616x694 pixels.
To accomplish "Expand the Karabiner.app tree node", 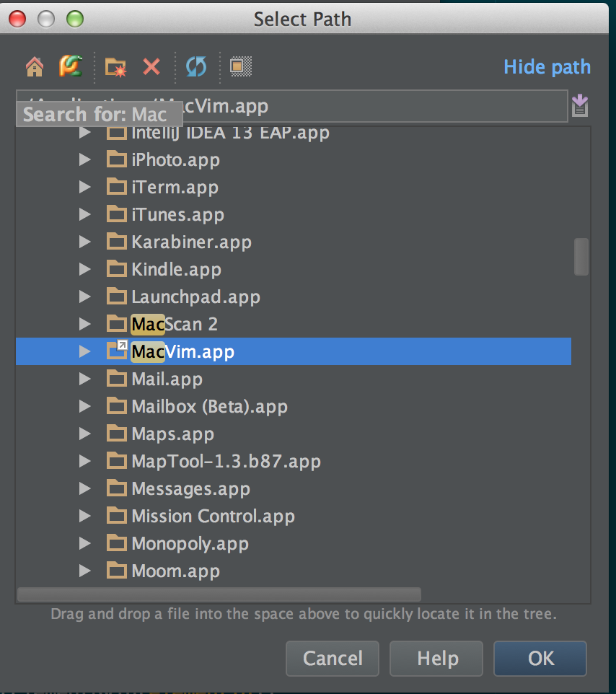I will click(84, 242).
